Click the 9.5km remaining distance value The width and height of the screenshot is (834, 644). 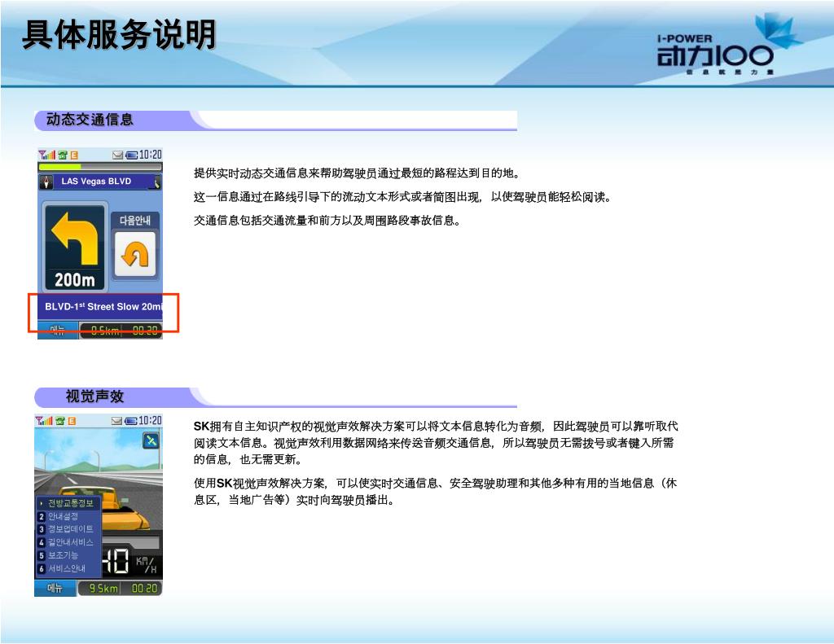coord(103,588)
